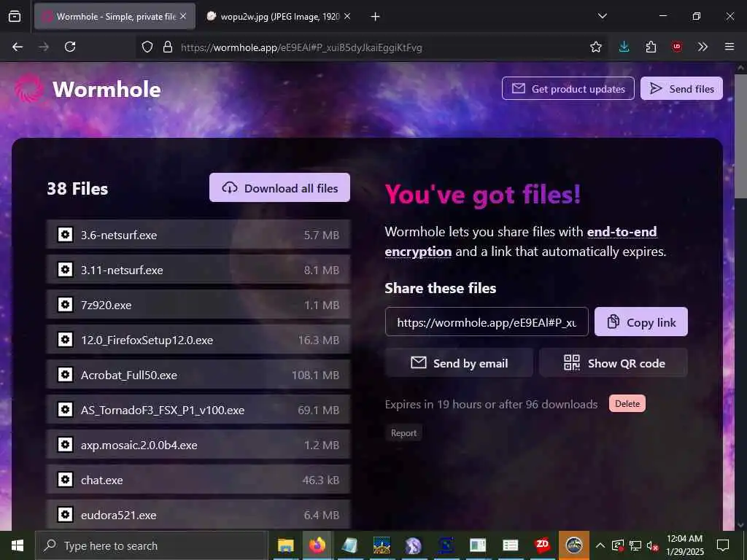
Task: Click Show QR code button
Action: 614,363
